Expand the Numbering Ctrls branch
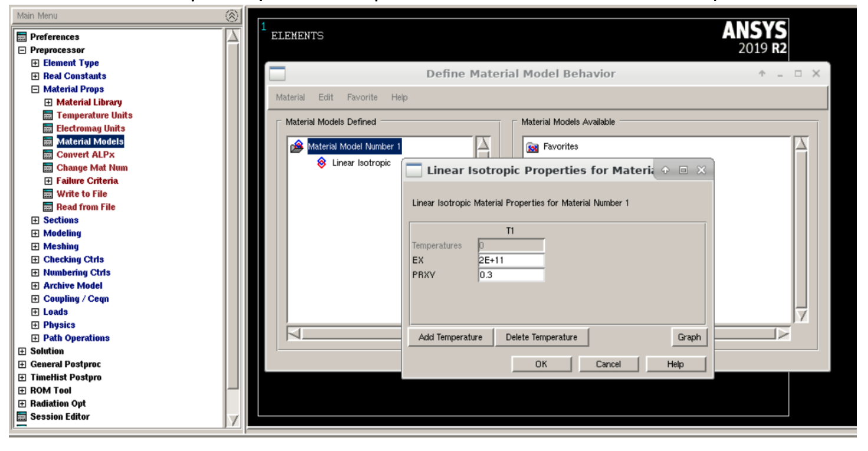The height and width of the screenshot is (451, 868). [35, 272]
